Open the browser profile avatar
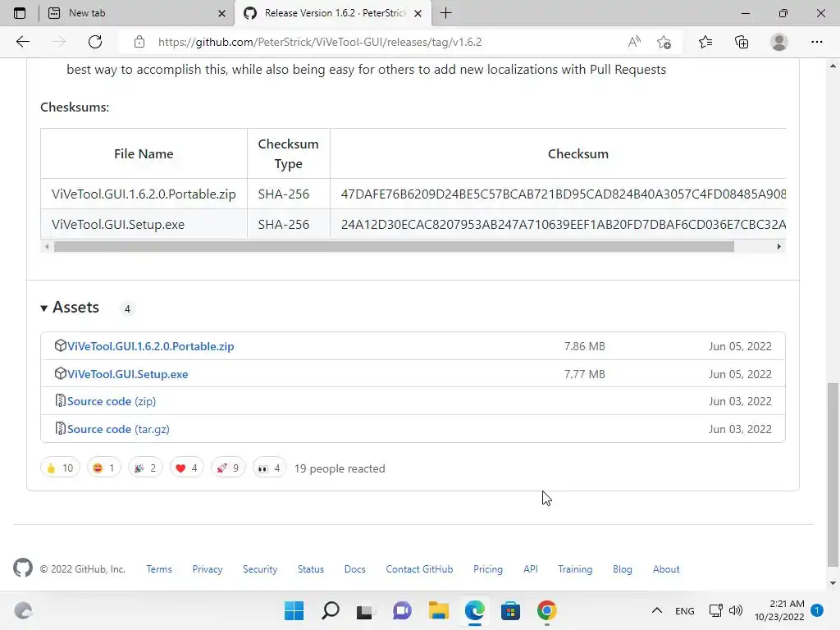This screenshot has width=840, height=630. [779, 42]
